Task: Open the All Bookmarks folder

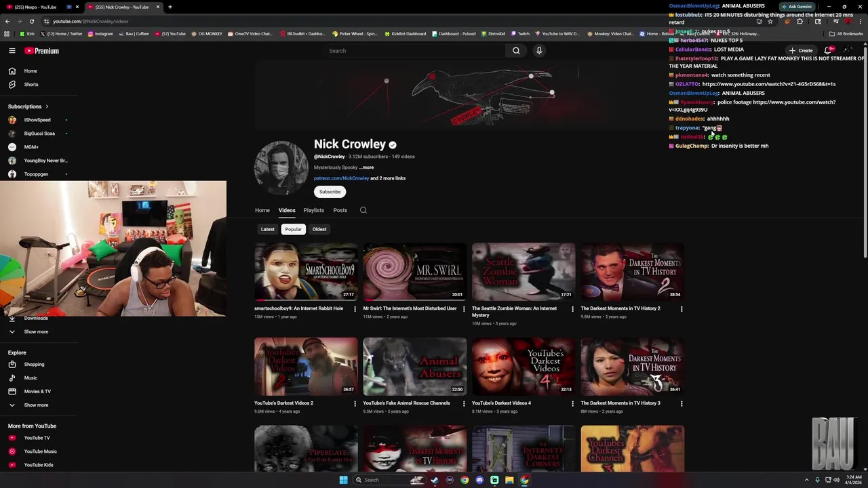Action: point(846,33)
